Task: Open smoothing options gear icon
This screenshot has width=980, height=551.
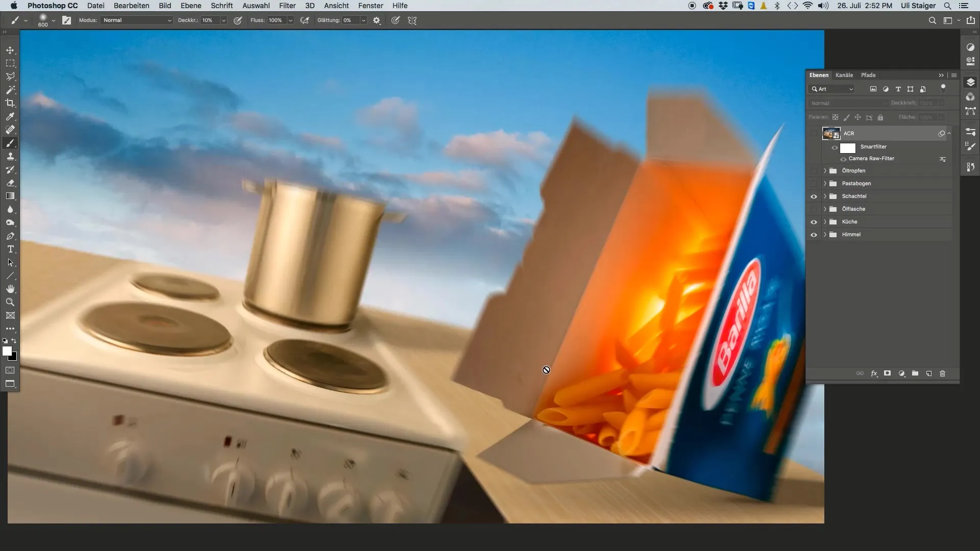Action: (377, 20)
